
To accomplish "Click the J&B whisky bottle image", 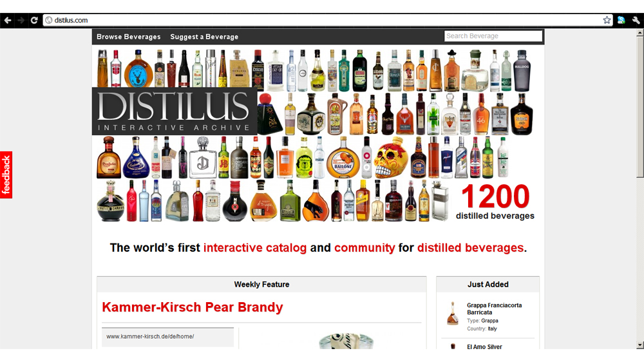I will tap(223, 157).
